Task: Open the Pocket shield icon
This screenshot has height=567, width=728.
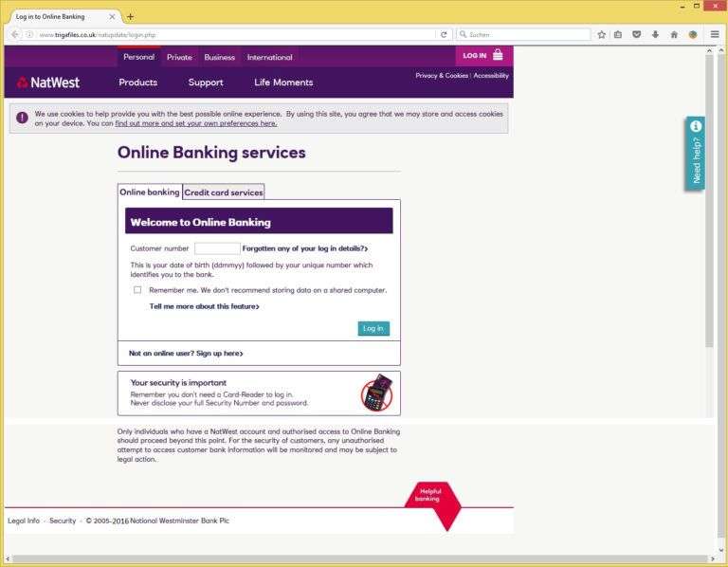Action: tap(637, 34)
